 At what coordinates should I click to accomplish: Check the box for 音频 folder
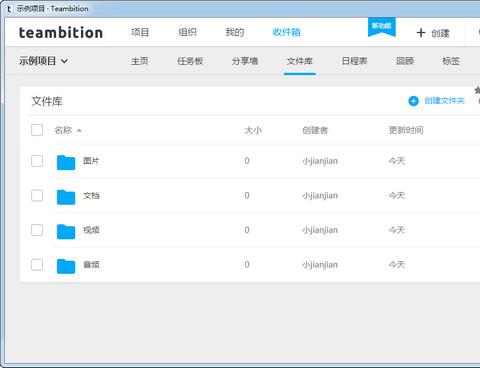pos(37,265)
